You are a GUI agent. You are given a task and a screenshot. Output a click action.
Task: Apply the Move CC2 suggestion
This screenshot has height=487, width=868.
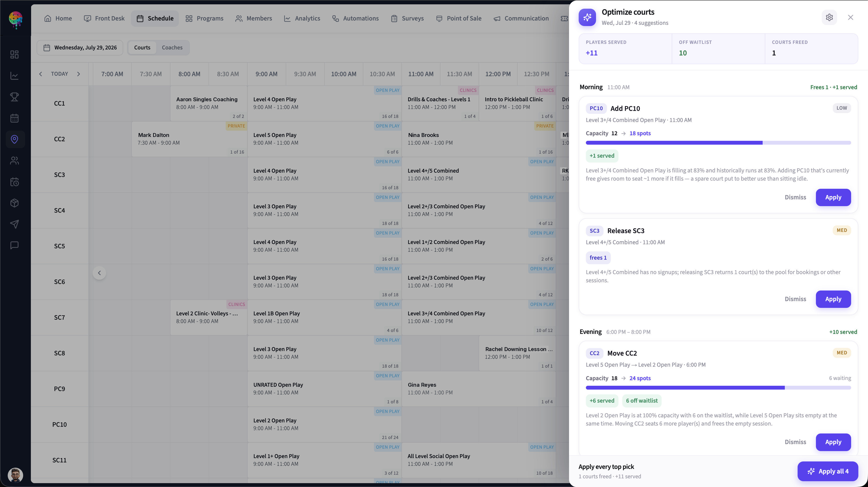[833, 442]
